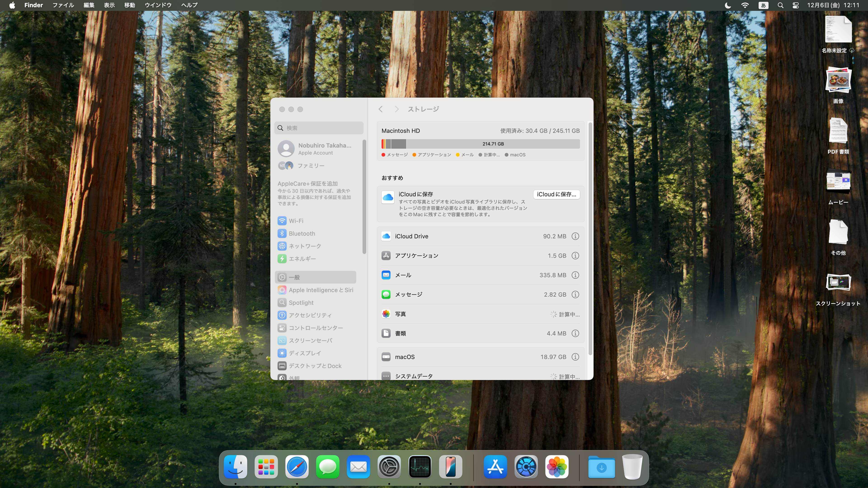Click info icon next to メッセージ storage
This screenshot has height=488, width=868.
pyautogui.click(x=575, y=294)
